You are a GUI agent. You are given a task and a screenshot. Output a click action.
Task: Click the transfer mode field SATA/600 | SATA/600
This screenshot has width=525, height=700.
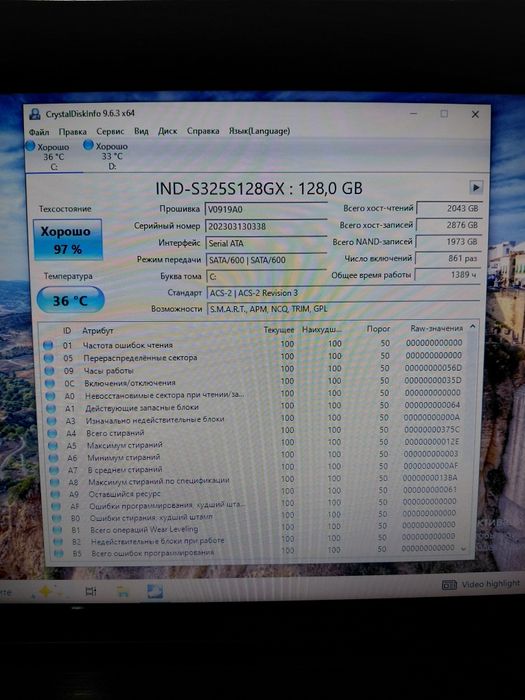pyautogui.click(x=266, y=260)
